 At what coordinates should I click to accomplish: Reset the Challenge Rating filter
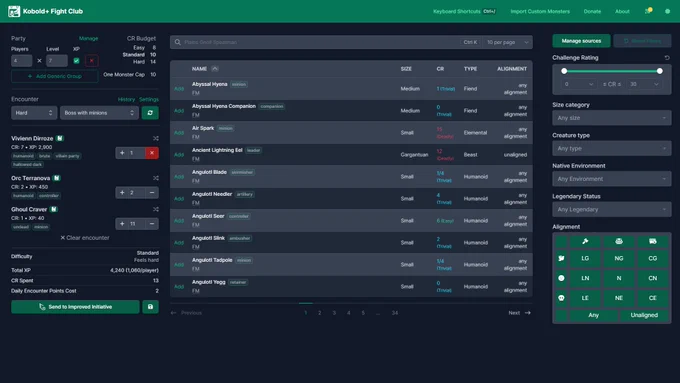[667, 58]
